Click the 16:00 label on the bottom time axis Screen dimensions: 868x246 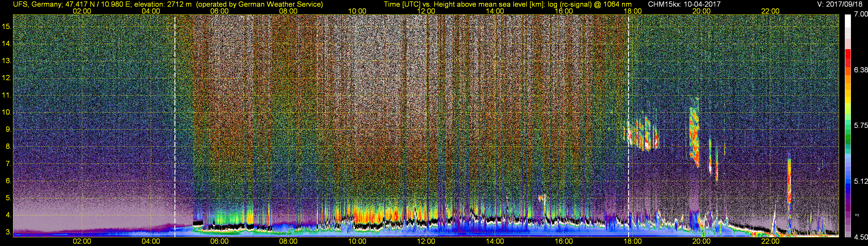564,241
